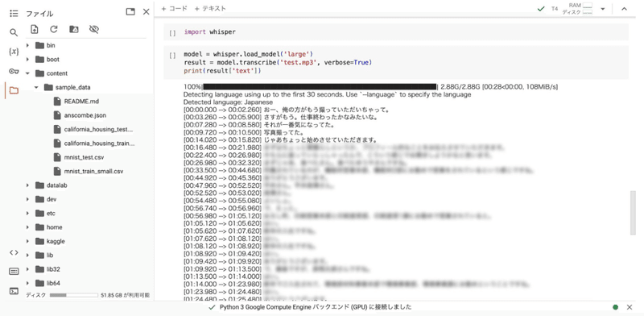Click the print(result['text']) code line
644x316 pixels.
pyautogui.click(x=222, y=71)
